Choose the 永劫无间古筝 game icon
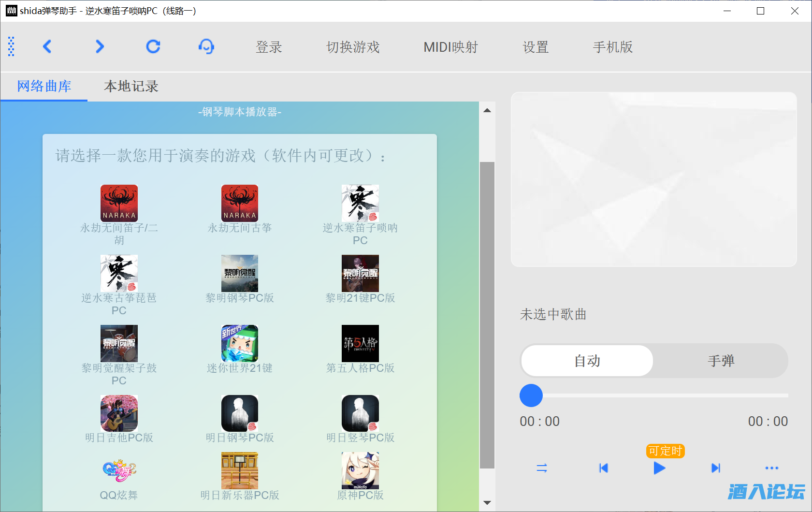 click(240, 203)
